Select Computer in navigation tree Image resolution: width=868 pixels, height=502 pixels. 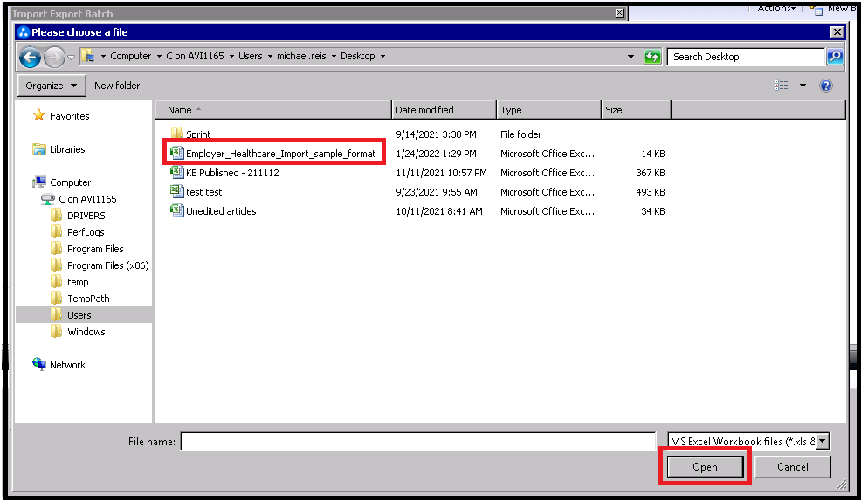[x=71, y=182]
